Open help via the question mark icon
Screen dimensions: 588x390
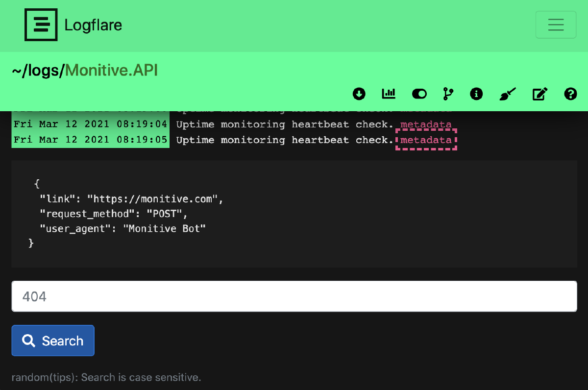pyautogui.click(x=570, y=94)
